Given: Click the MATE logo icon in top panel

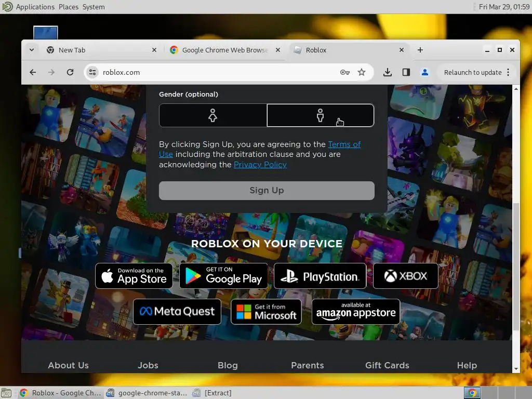Looking at the screenshot, I should click(x=7, y=6).
